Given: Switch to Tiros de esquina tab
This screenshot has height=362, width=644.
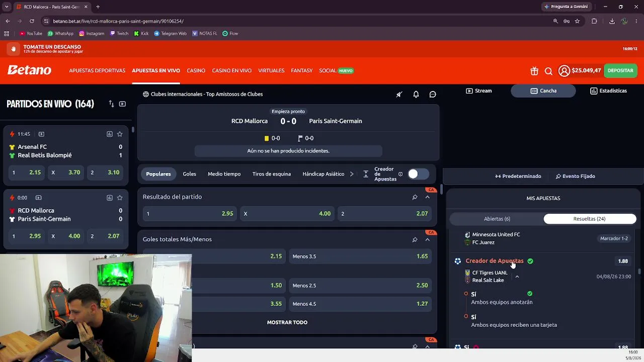Looking at the screenshot, I should 272,174.
